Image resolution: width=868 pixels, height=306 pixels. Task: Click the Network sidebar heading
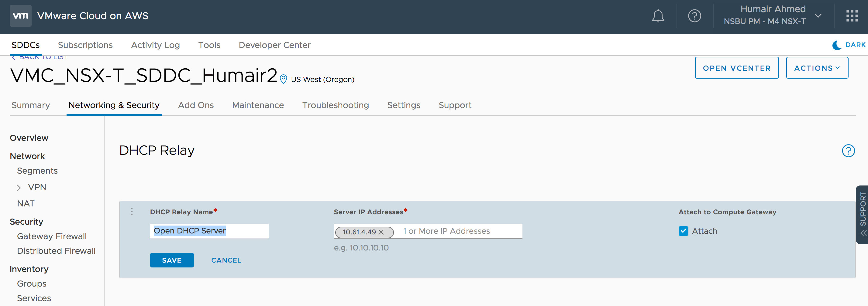[27, 156]
